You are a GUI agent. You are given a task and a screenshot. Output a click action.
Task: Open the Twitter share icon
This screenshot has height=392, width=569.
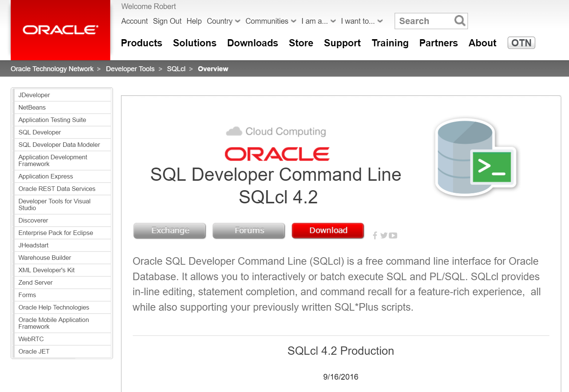pos(384,235)
